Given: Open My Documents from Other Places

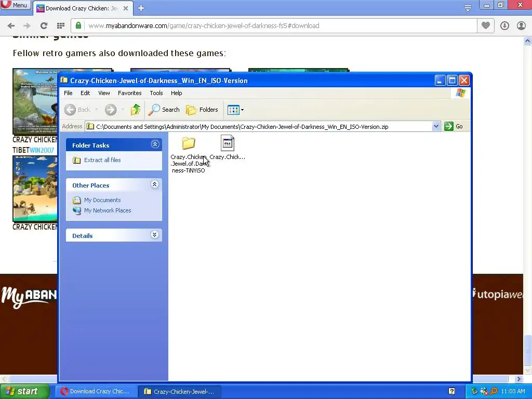Looking at the screenshot, I should (102, 200).
